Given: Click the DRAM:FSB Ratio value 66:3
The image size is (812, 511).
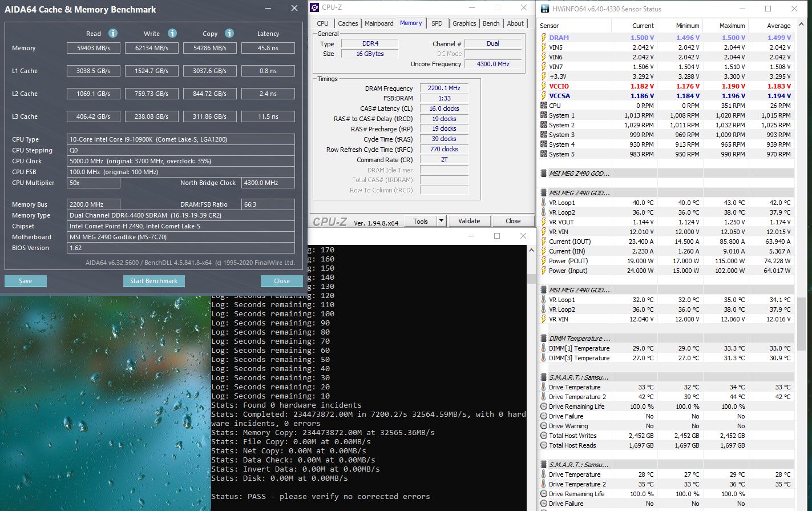Looking at the screenshot, I should (268, 204).
